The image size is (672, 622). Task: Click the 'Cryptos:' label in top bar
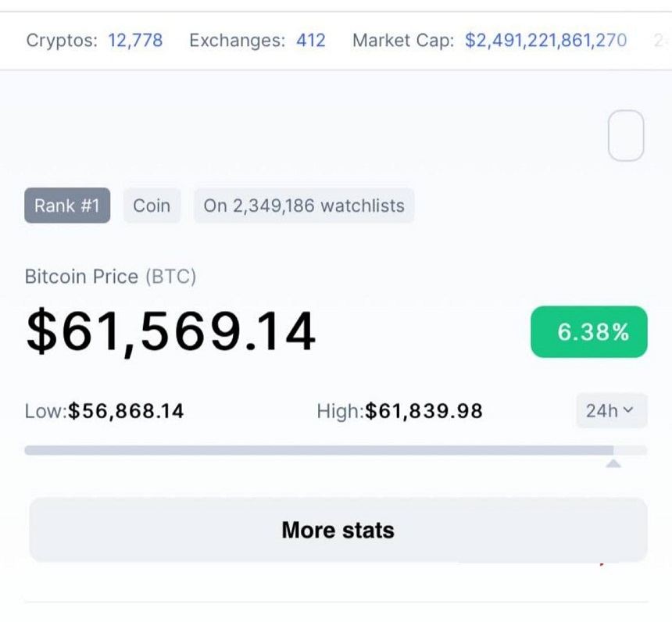[62, 41]
